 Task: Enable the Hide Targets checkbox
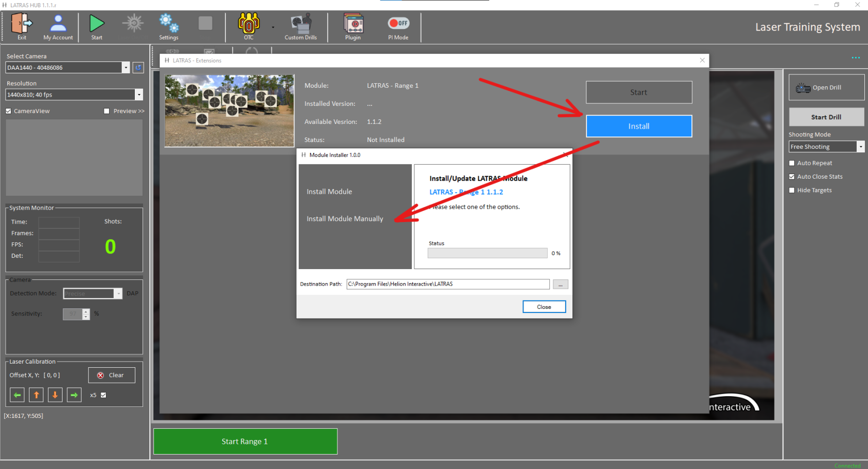tap(792, 190)
